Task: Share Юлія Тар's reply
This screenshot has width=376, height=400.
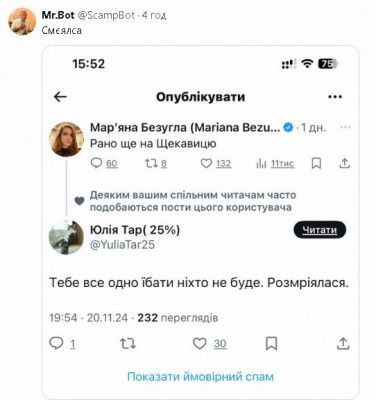Action: pyautogui.click(x=343, y=343)
